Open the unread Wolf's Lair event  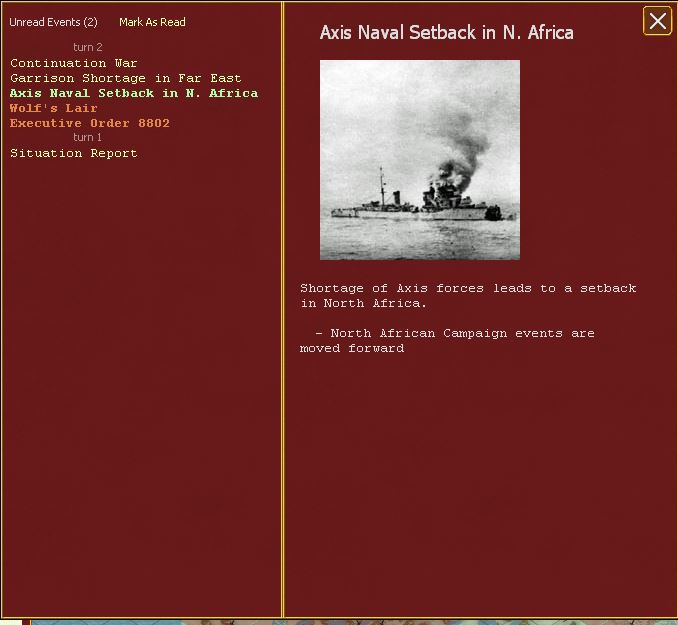pos(54,108)
